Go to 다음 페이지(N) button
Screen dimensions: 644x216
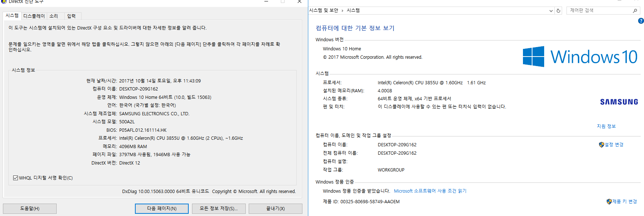(x=162, y=209)
